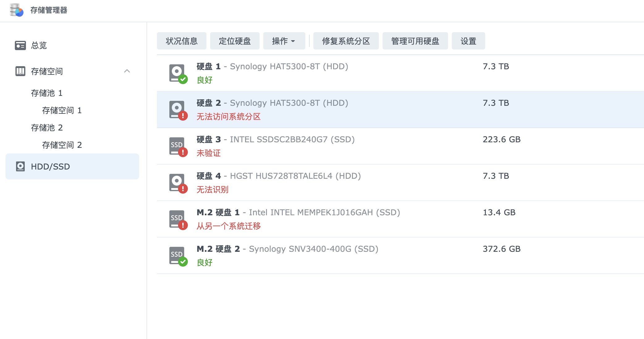This screenshot has width=644, height=339.
Task: Click the 223.6 GB capacity value
Action: pos(502,139)
